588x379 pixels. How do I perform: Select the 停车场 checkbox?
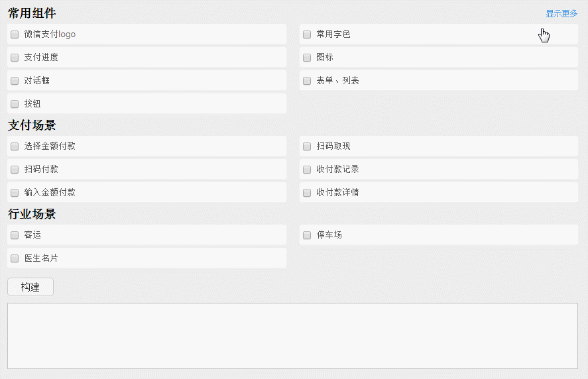click(307, 235)
